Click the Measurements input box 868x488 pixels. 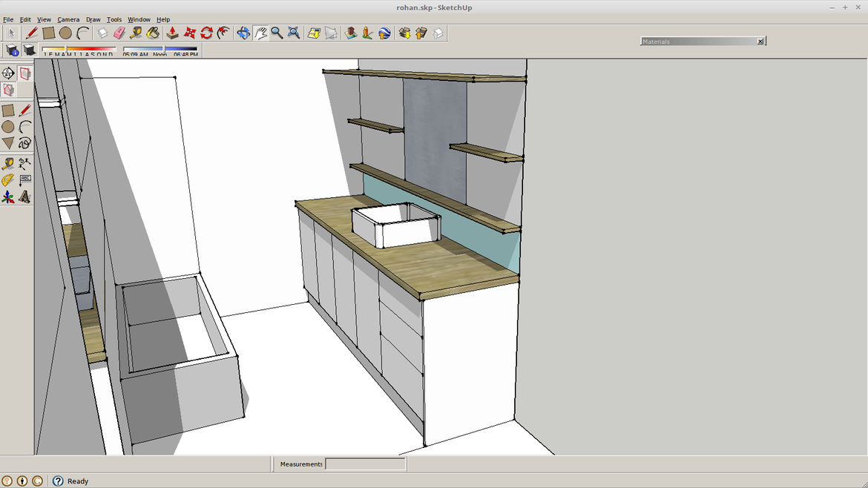[x=365, y=464]
